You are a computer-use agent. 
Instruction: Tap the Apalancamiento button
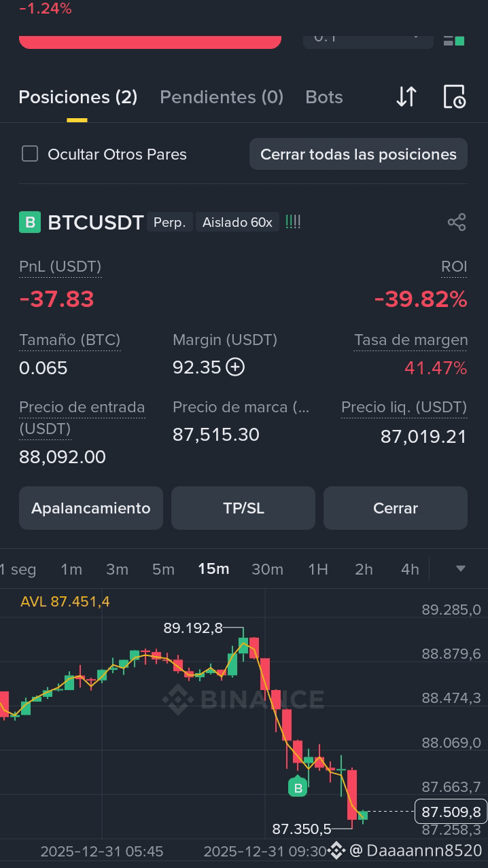[x=91, y=508]
